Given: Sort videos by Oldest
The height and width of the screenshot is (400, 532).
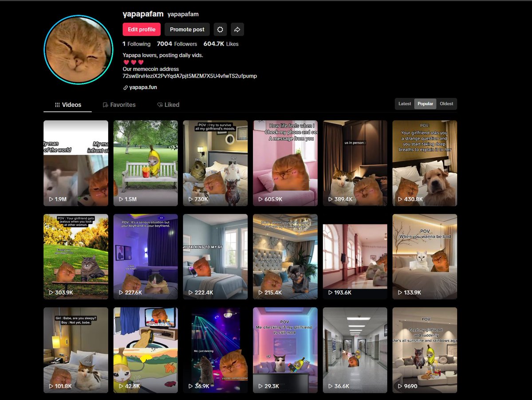Looking at the screenshot, I should (446, 104).
